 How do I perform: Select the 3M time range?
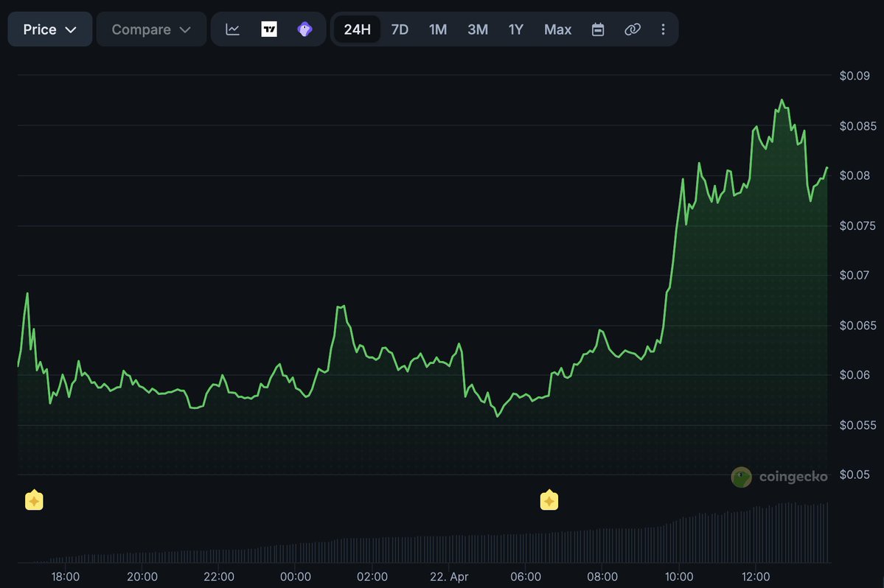[x=478, y=29]
